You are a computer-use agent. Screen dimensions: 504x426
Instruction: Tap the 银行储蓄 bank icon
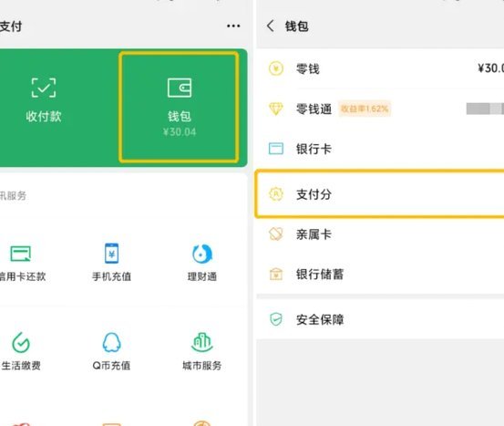point(276,275)
